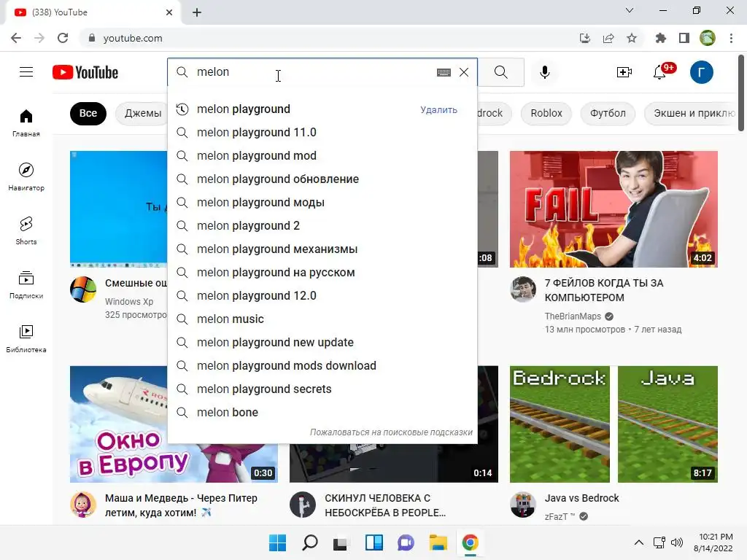Start voice search with microphone icon
The width and height of the screenshot is (747, 560).
coord(544,72)
